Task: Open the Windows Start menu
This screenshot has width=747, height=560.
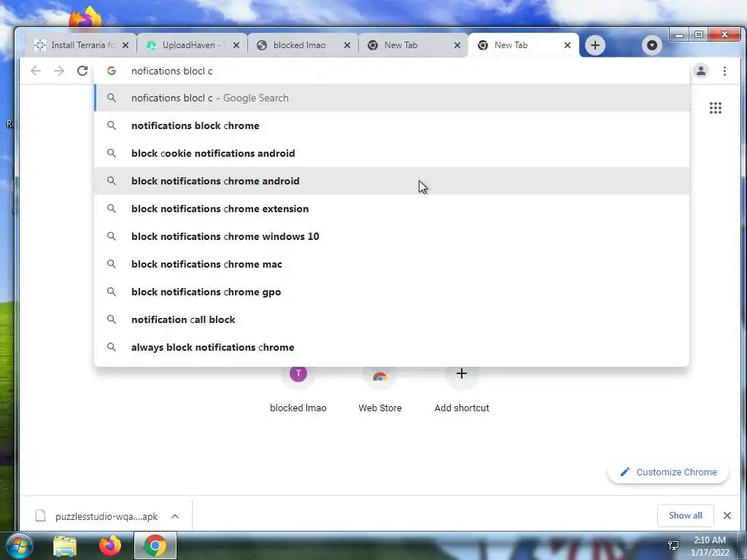Action: point(20,545)
